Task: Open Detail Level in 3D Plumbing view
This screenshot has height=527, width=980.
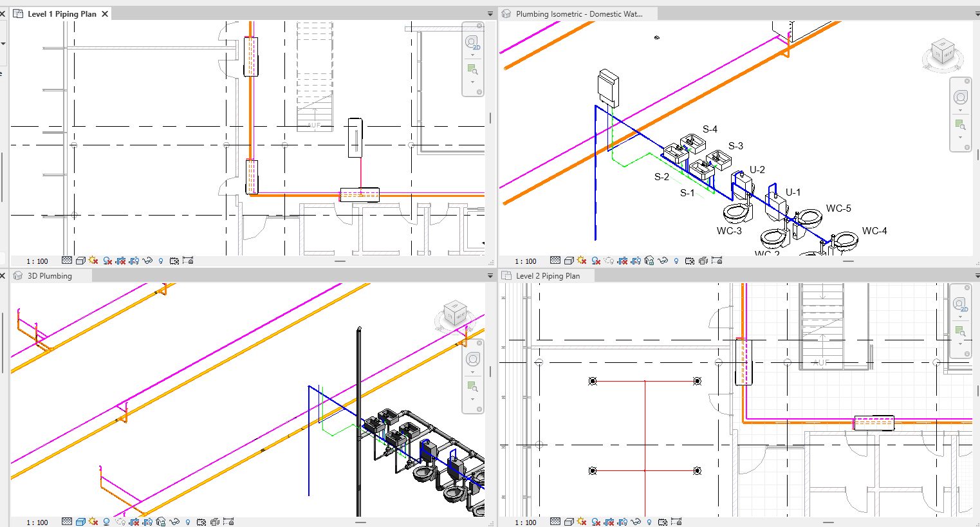Action: [67, 522]
